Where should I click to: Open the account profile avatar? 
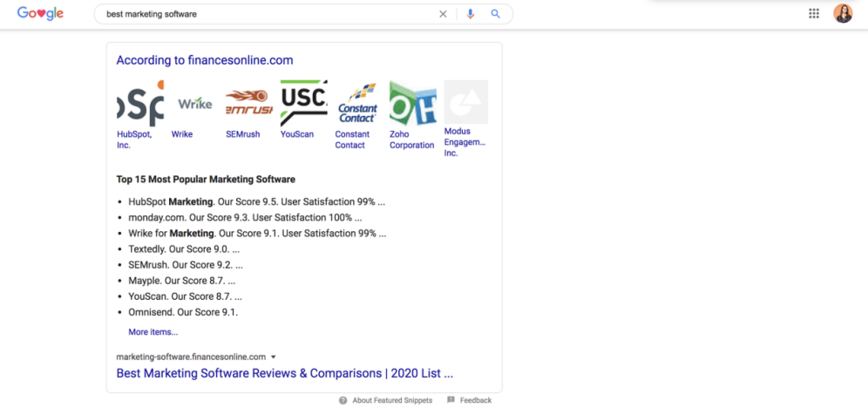[x=843, y=13]
